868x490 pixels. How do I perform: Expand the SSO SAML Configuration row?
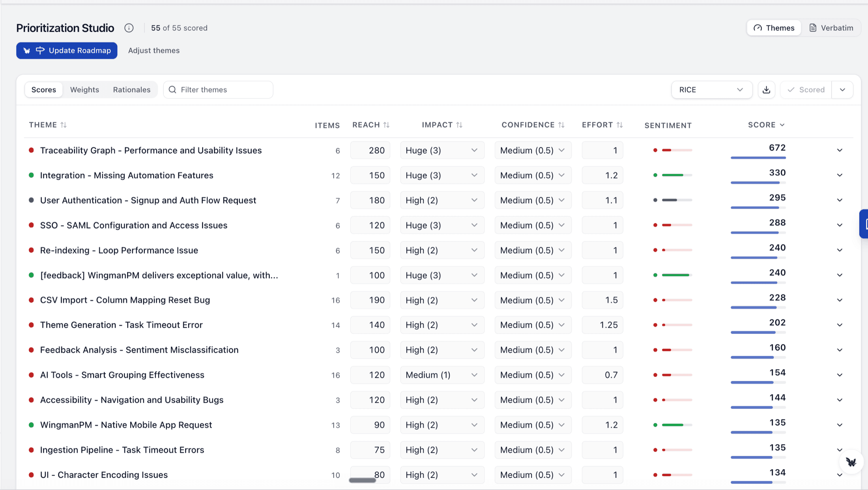[840, 225]
